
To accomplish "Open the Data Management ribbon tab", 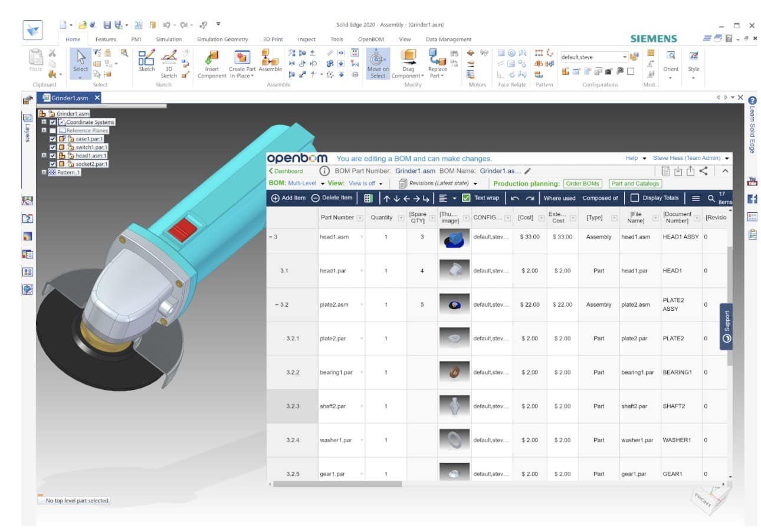I will coord(448,40).
